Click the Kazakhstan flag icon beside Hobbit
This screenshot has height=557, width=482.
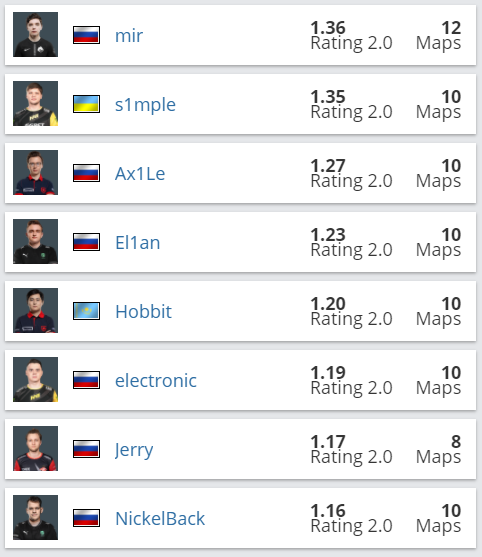[86, 311]
